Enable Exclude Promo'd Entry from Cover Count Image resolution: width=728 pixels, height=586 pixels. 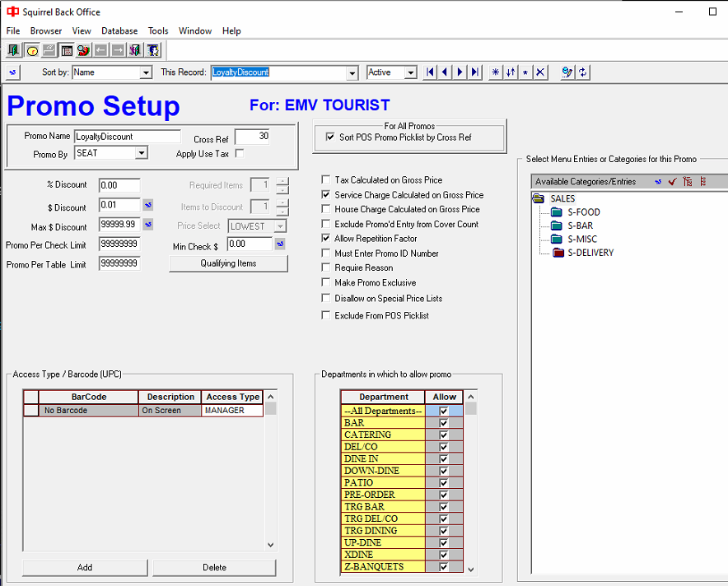click(x=326, y=224)
